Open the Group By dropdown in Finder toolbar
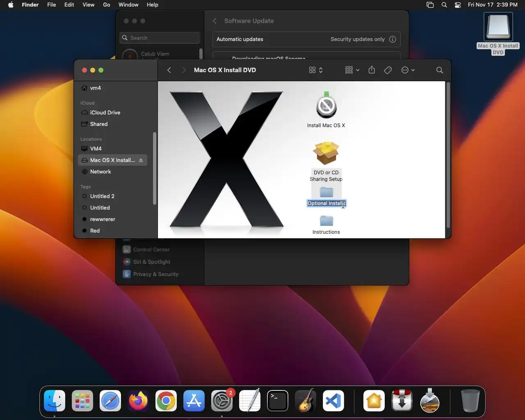This screenshot has height=420, width=525. tap(352, 70)
